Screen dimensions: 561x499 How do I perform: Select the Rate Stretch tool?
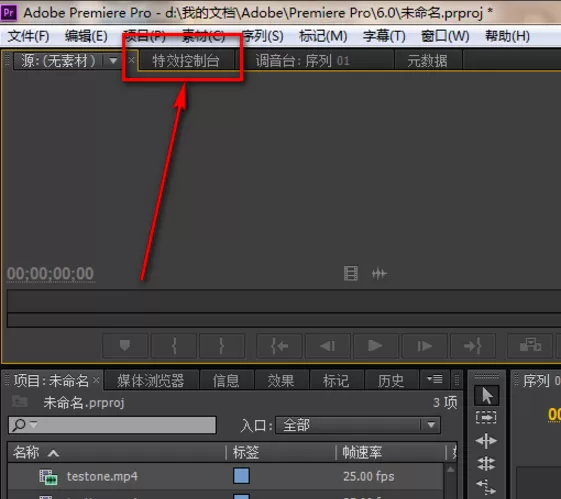pyautogui.click(x=486, y=487)
